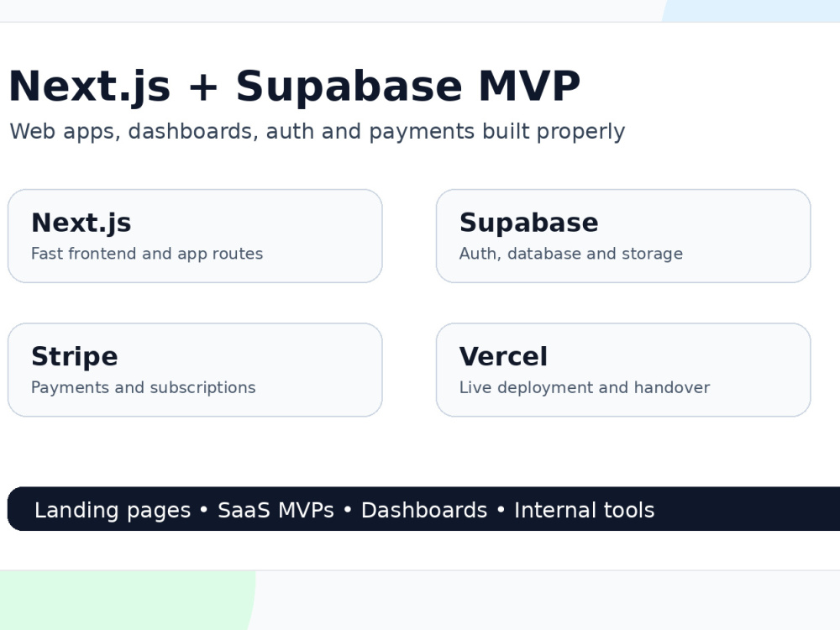Click "Landing pages" in dark banner
This screenshot has height=630, width=840.
click(x=113, y=510)
